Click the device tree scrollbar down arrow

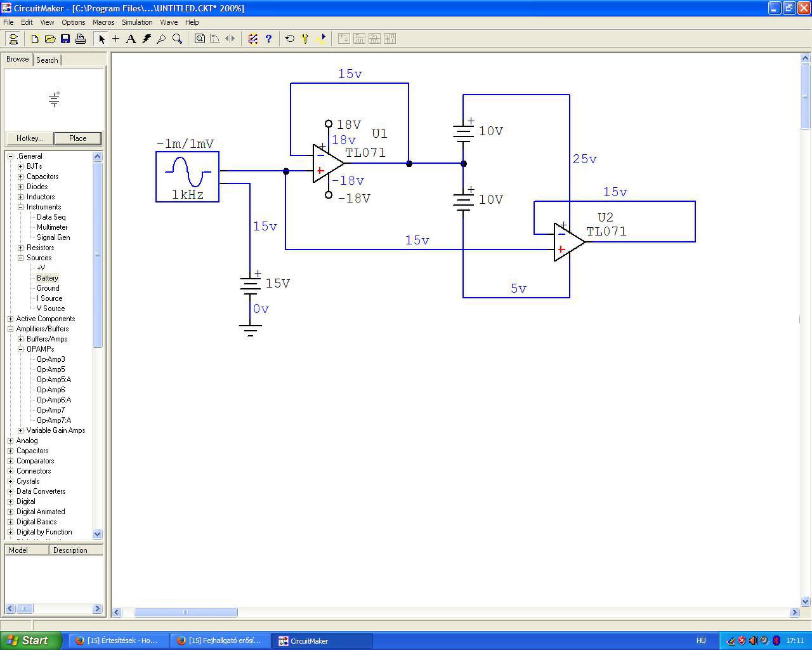[98, 534]
